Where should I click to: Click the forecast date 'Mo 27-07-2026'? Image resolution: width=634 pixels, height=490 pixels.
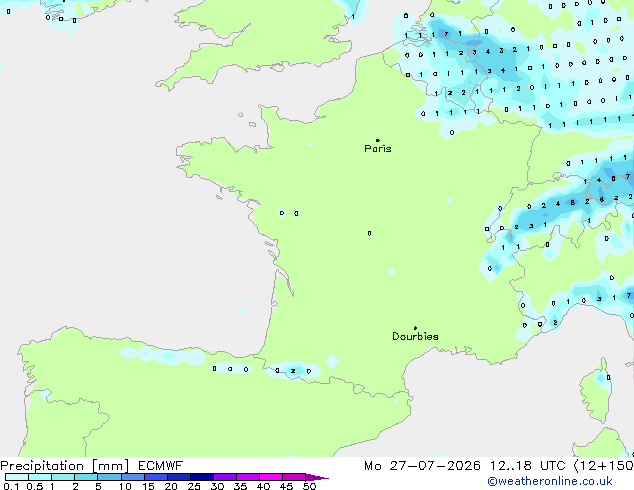coord(422,466)
